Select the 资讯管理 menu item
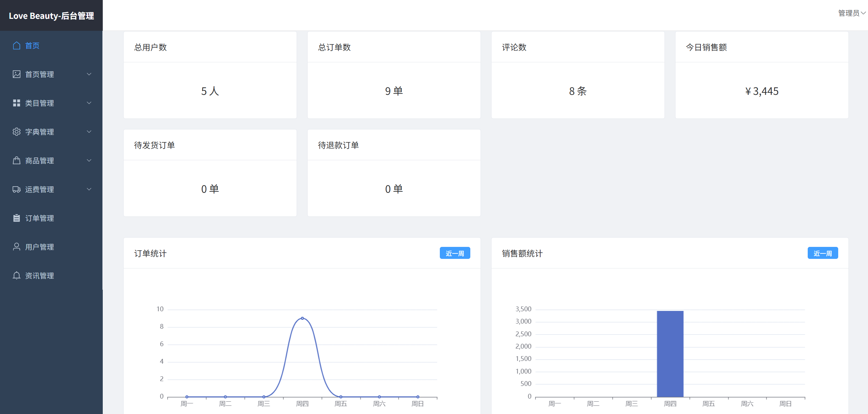The image size is (868, 414). tap(39, 276)
